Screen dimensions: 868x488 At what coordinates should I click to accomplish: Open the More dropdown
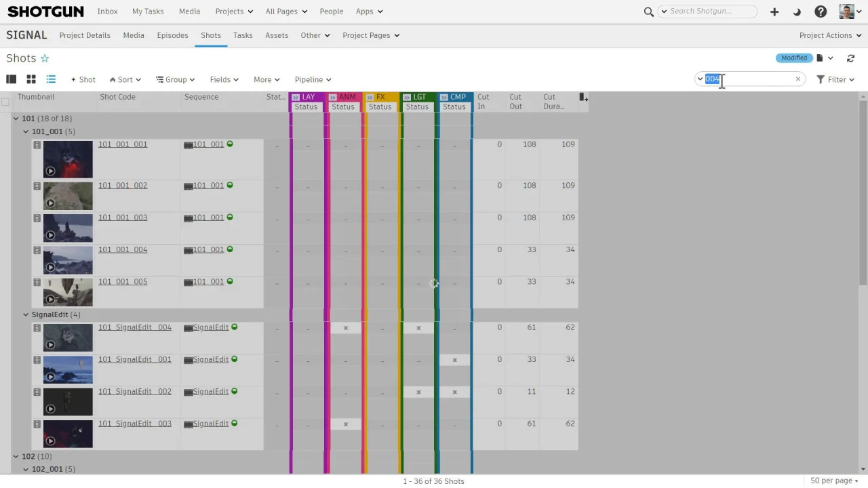click(x=267, y=79)
